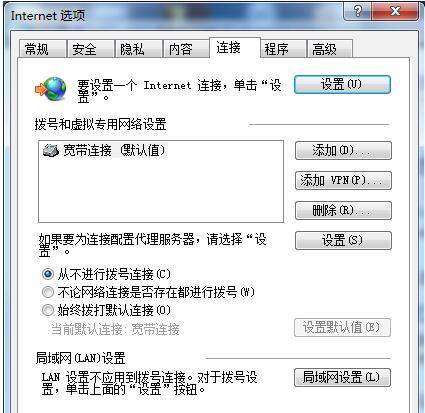The height and width of the screenshot is (413, 425).
Task: Click the 添加(D)... button
Action: [343, 151]
